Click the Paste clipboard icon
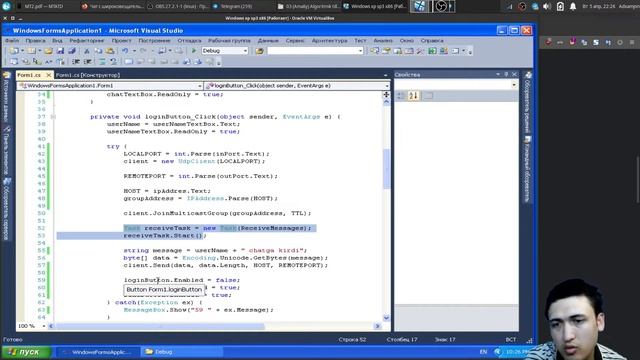This screenshot has height=360, width=640. (110, 51)
